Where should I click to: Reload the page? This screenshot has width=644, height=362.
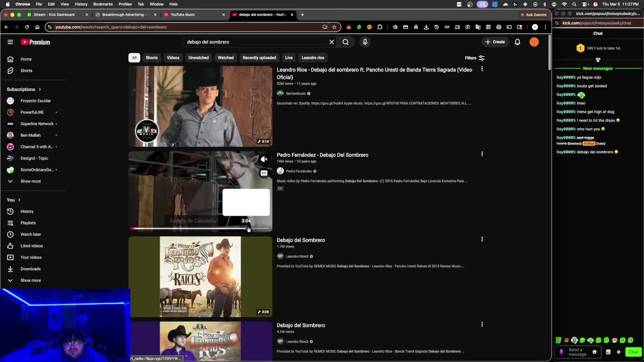tap(27, 27)
